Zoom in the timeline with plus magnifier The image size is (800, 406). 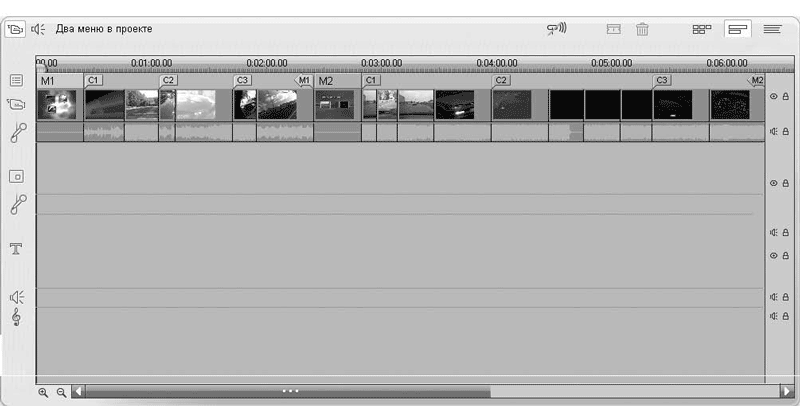(43, 393)
